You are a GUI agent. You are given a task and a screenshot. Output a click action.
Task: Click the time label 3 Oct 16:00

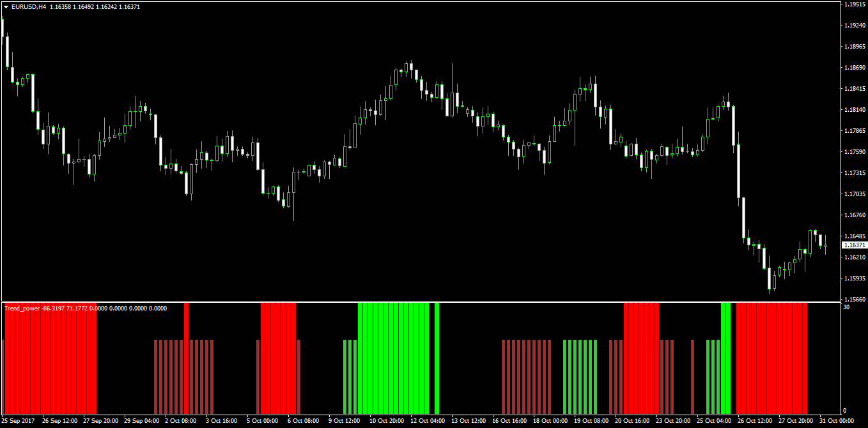pos(222,422)
